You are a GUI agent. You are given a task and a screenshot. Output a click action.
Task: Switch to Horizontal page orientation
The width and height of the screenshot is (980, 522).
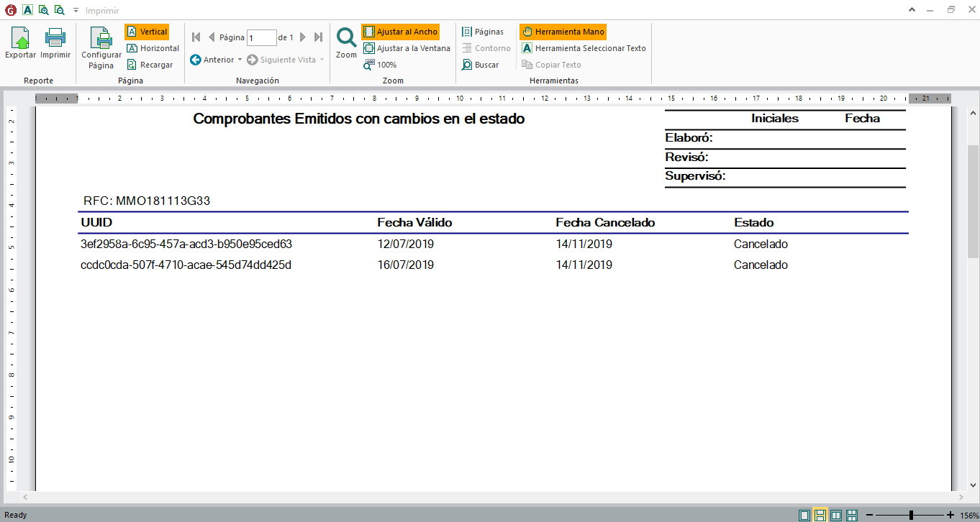pos(153,48)
